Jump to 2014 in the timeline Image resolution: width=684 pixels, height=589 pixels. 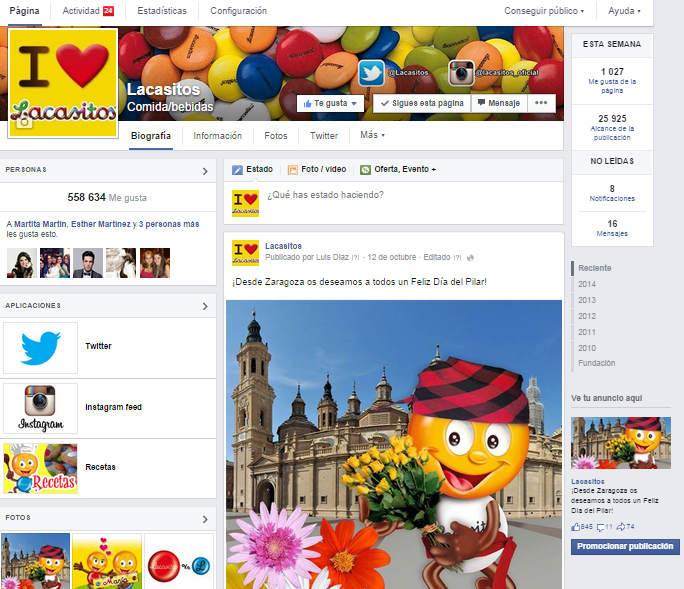tap(587, 284)
